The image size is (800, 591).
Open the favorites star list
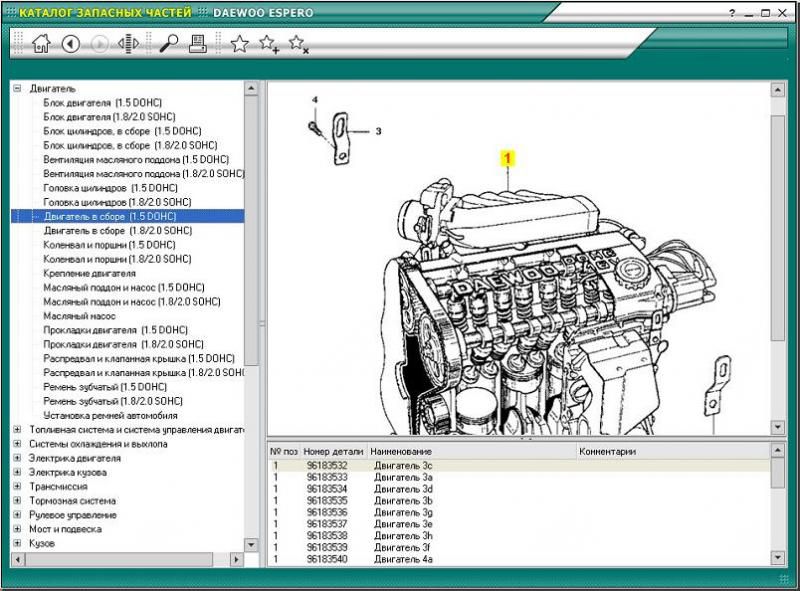click(x=239, y=43)
